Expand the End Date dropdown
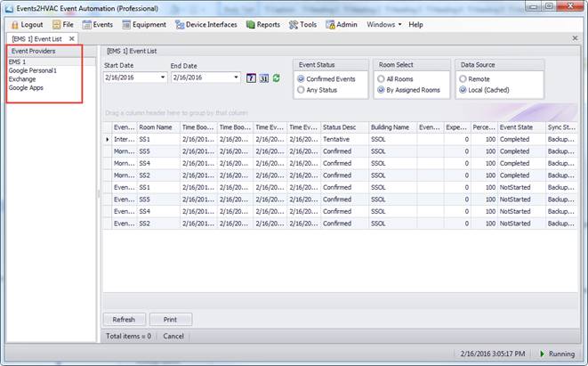The image size is (588, 366). (236, 78)
